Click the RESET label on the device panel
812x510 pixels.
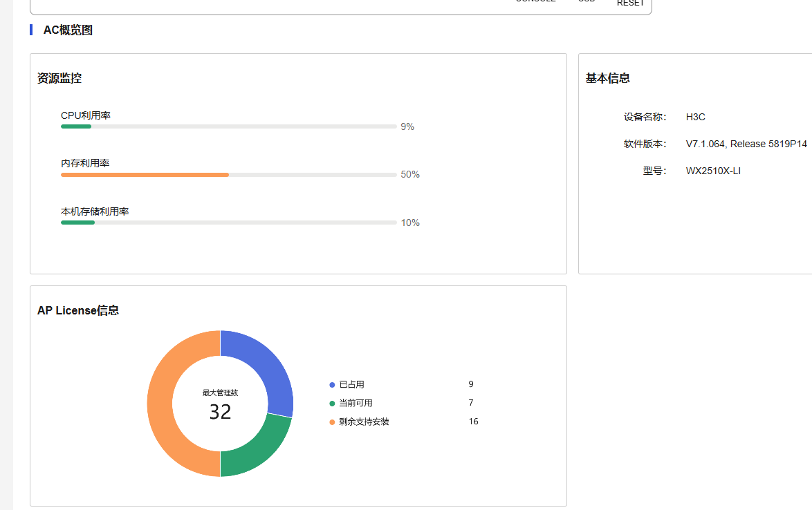(630, 3)
